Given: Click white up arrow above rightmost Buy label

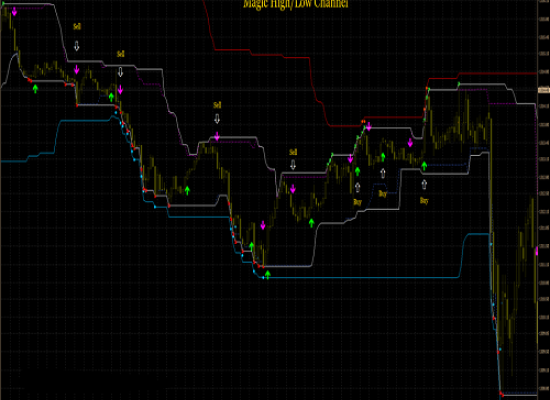Looking at the screenshot, I should pos(424,184).
